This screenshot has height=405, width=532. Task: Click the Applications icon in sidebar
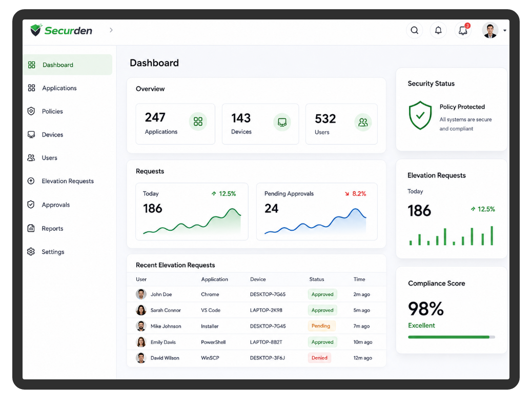(x=32, y=88)
